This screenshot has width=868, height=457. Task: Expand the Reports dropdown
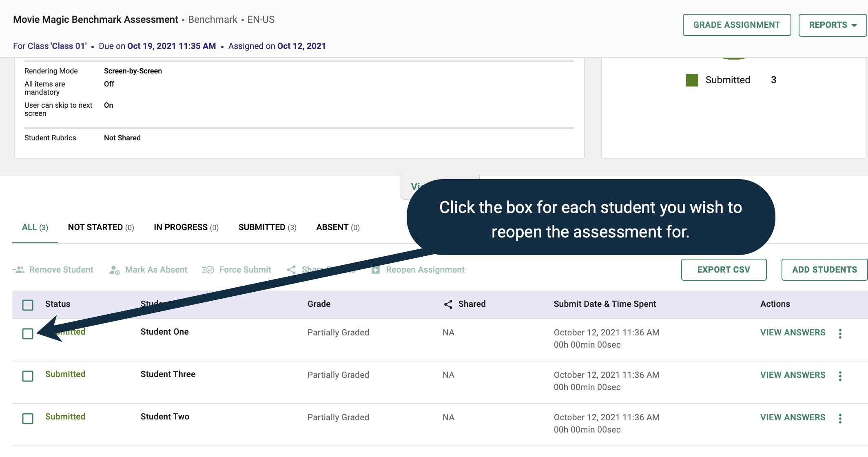tap(833, 25)
